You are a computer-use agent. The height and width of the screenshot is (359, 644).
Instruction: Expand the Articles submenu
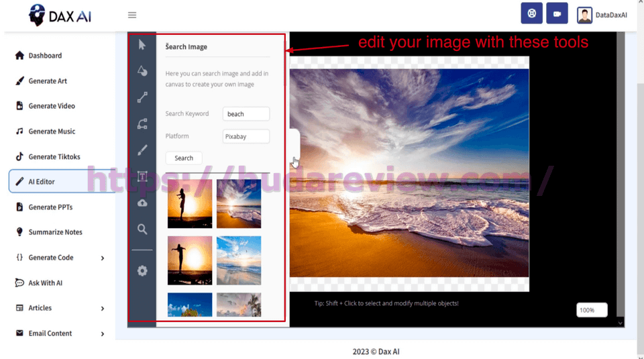tap(102, 309)
